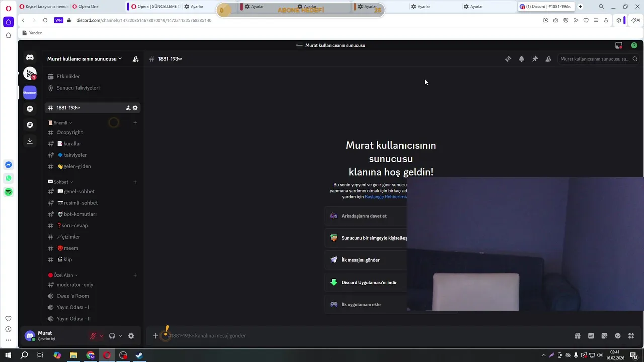Switch to Opera One browser tab
The image size is (644, 362).
pyautogui.click(x=97, y=7)
